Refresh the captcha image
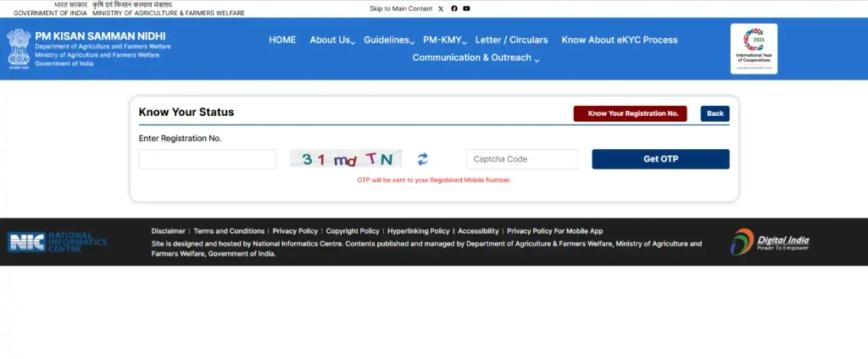868x359 pixels. click(x=422, y=159)
